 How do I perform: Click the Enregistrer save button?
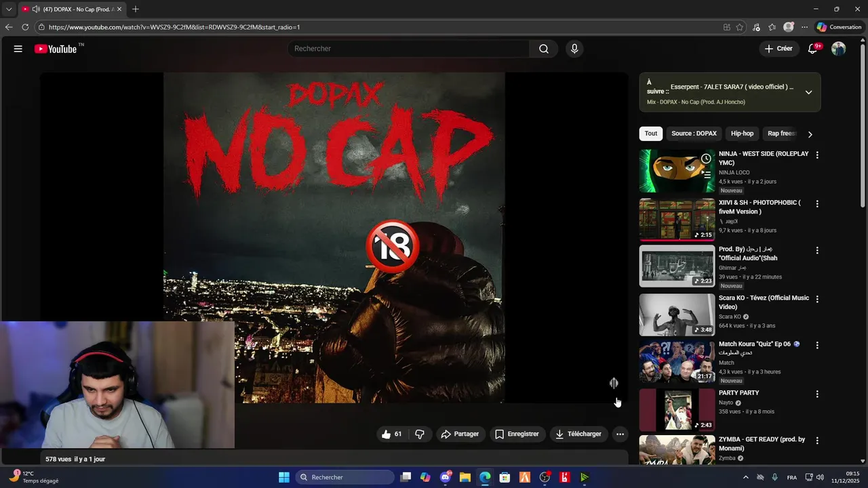pos(517,434)
